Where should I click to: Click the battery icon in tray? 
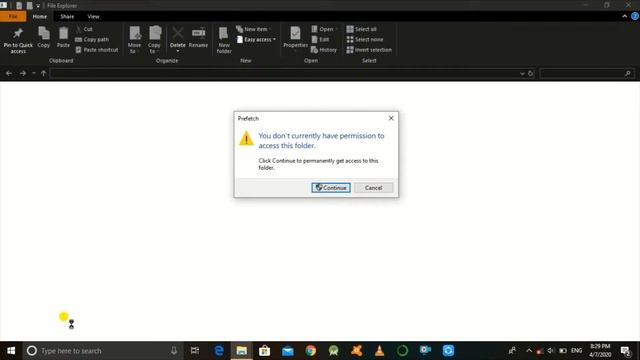click(563, 351)
